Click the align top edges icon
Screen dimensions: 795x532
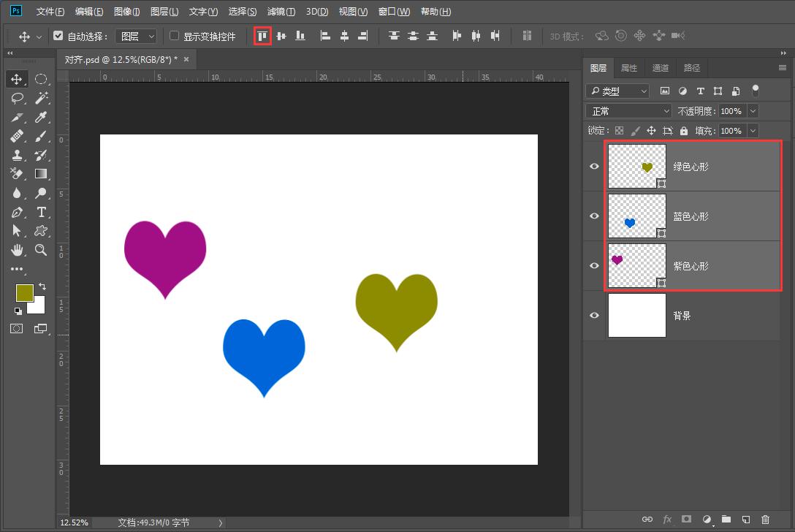[262, 36]
